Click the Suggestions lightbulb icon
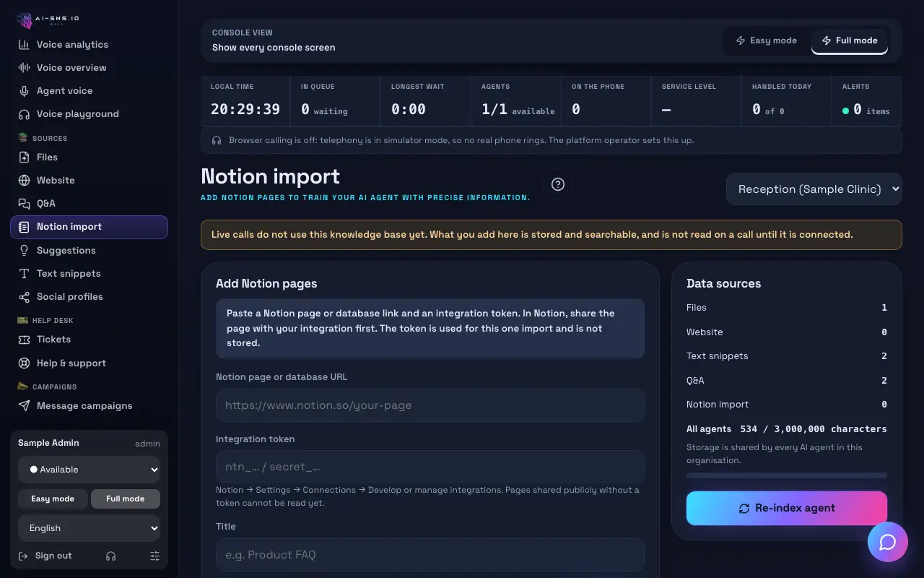924x578 pixels. tap(24, 251)
